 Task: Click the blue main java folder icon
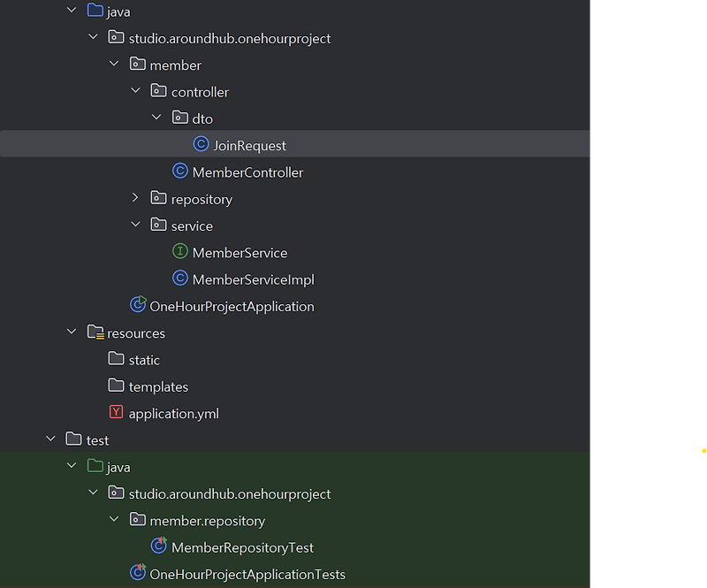pos(95,10)
